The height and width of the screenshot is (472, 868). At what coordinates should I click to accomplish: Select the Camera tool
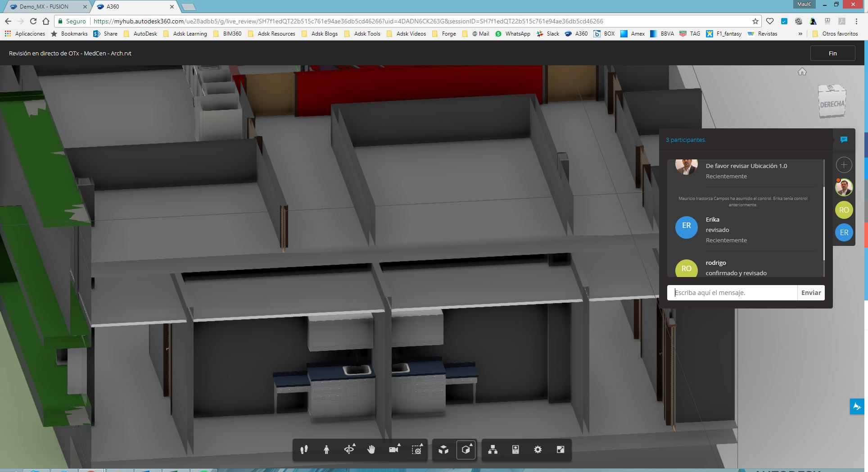point(393,449)
